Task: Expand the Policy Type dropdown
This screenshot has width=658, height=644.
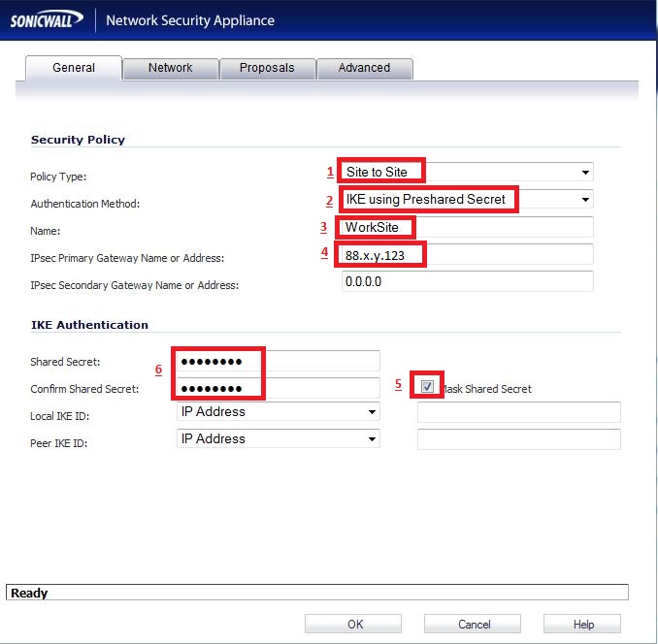Action: pos(466,173)
